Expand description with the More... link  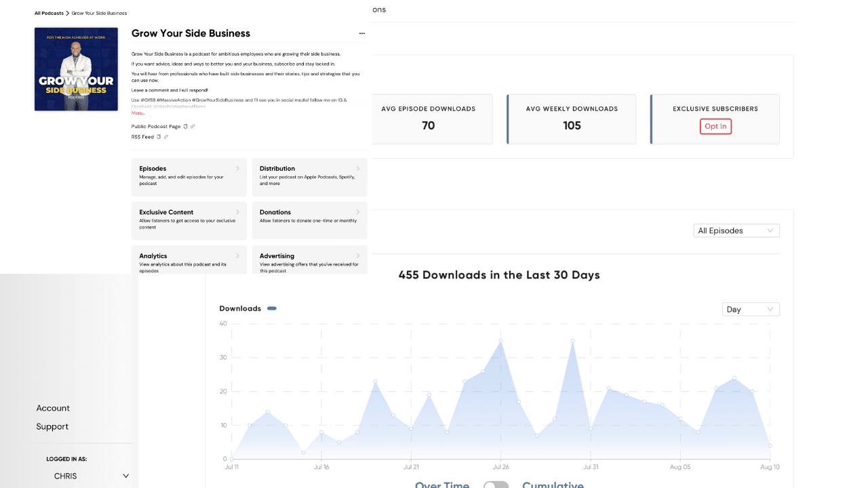tap(138, 113)
